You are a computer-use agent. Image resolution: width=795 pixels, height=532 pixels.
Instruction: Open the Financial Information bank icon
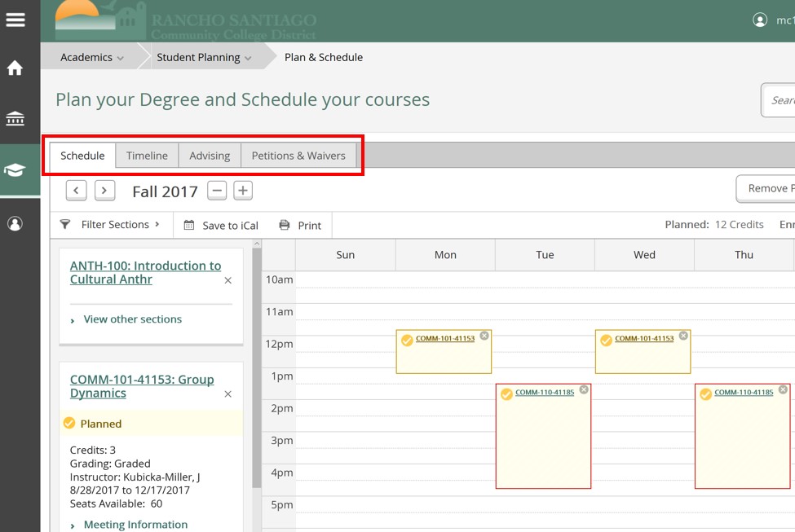coord(15,120)
